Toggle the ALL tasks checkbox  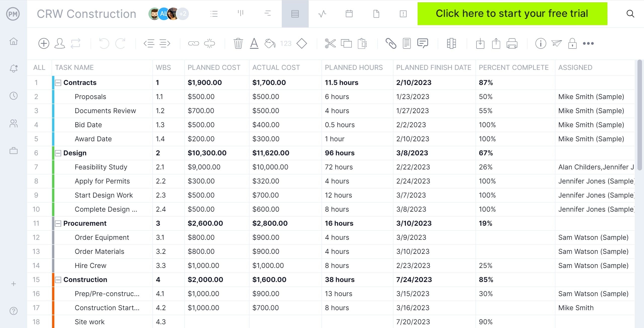point(38,67)
